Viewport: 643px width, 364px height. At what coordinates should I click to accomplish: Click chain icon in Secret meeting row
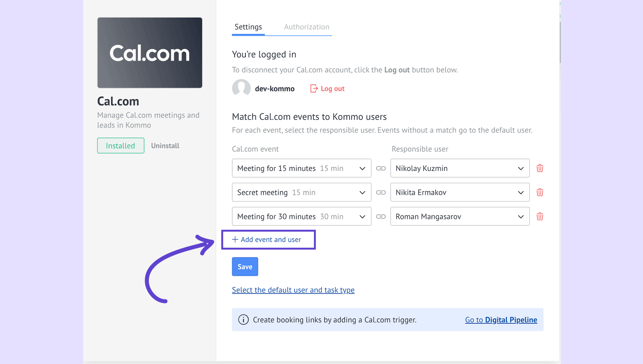[381, 192]
